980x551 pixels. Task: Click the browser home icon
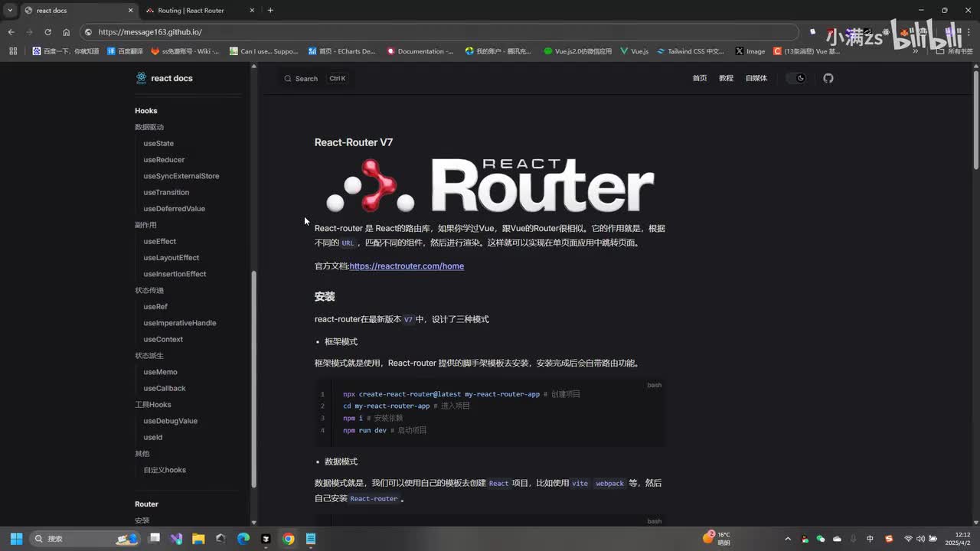[x=66, y=32]
